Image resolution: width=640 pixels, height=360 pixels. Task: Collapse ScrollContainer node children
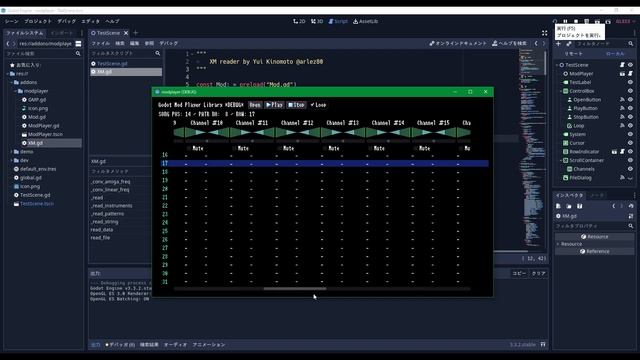click(x=561, y=160)
